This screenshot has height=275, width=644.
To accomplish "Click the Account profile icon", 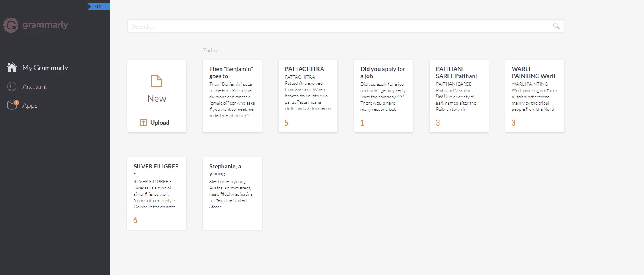I will (x=12, y=86).
